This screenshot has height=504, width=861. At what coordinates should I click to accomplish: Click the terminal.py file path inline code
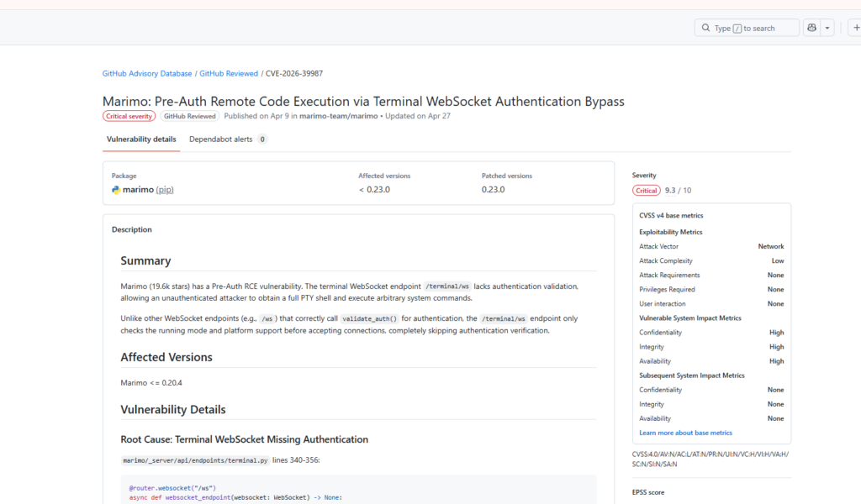pos(195,460)
